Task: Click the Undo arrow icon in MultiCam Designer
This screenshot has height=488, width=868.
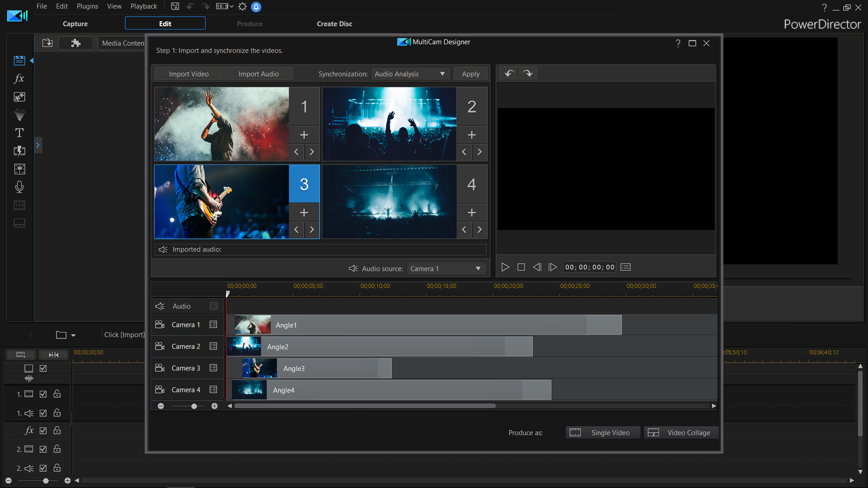Action: pyautogui.click(x=509, y=73)
